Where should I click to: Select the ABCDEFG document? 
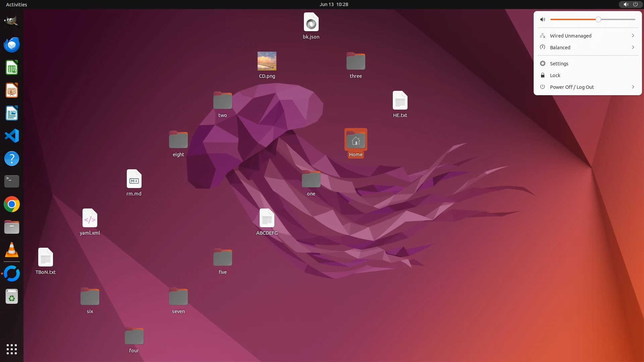[267, 222]
